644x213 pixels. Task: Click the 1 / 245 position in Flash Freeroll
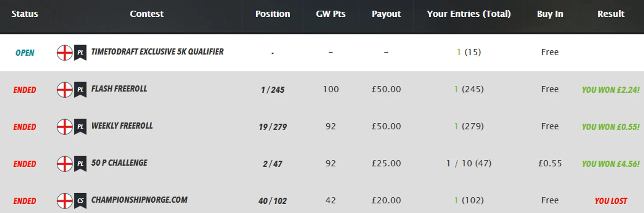pos(273,90)
